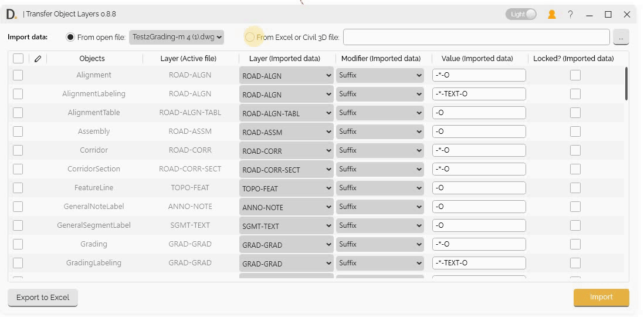Check the Assembly row selection checkbox
The width and height of the screenshot is (644, 317).
(18, 131)
